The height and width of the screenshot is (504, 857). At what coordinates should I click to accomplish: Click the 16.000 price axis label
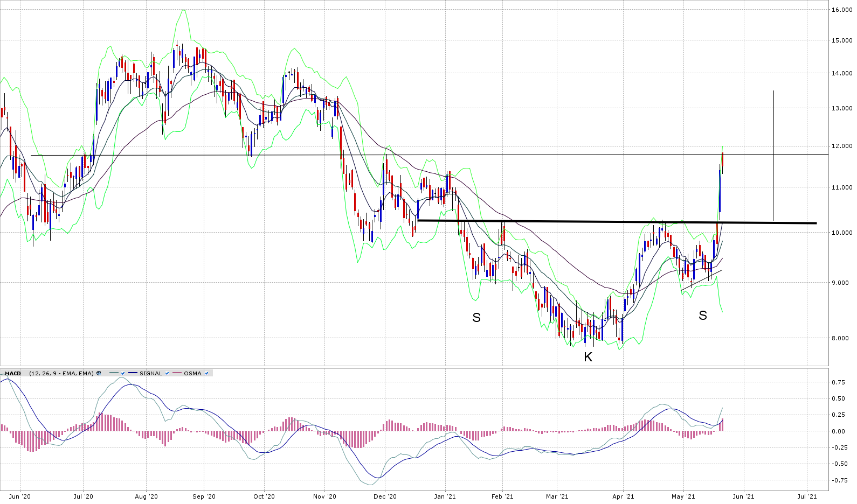coord(841,10)
